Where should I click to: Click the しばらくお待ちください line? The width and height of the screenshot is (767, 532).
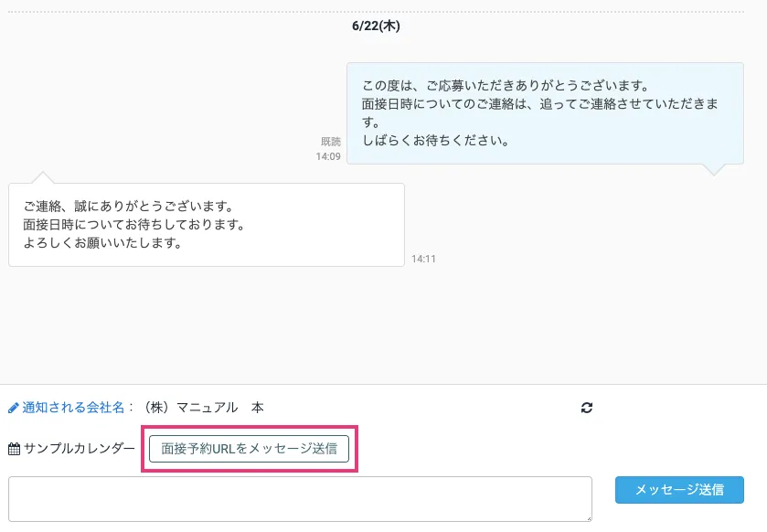click(435, 141)
